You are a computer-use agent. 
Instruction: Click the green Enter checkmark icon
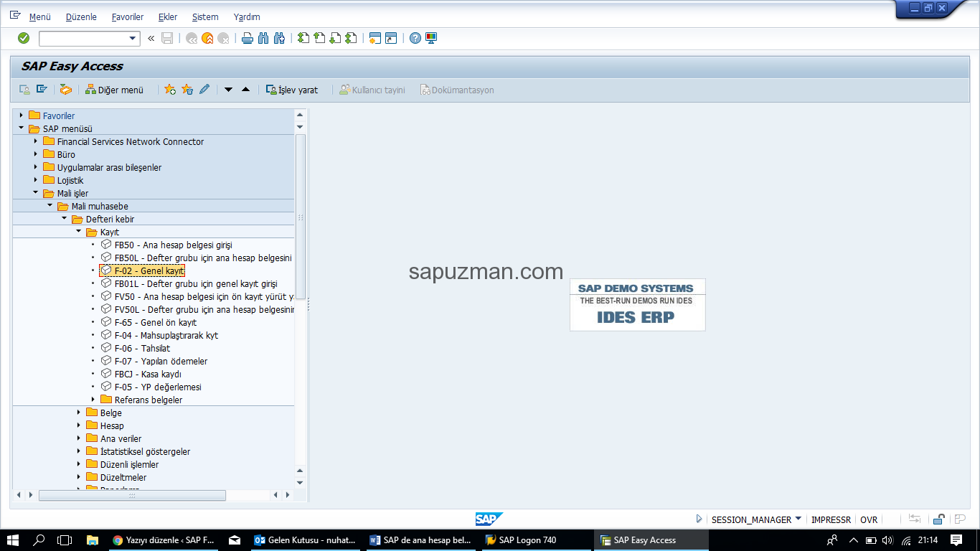click(24, 38)
